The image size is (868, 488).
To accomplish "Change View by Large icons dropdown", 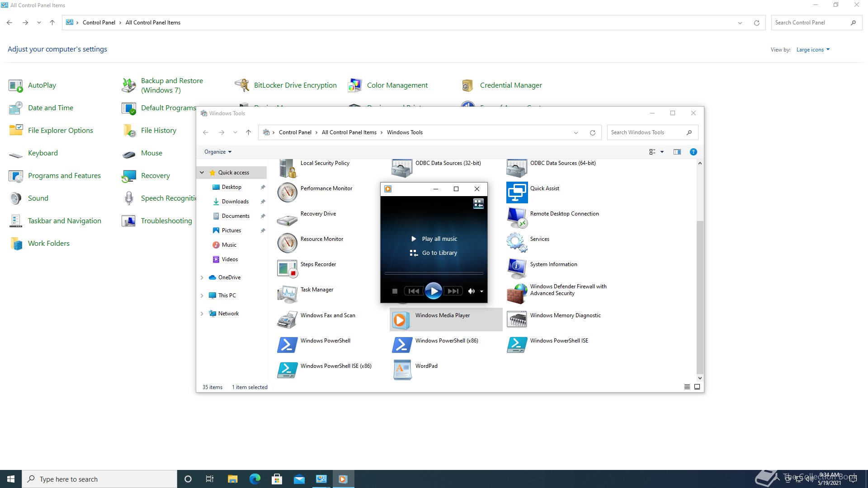I will [813, 50].
